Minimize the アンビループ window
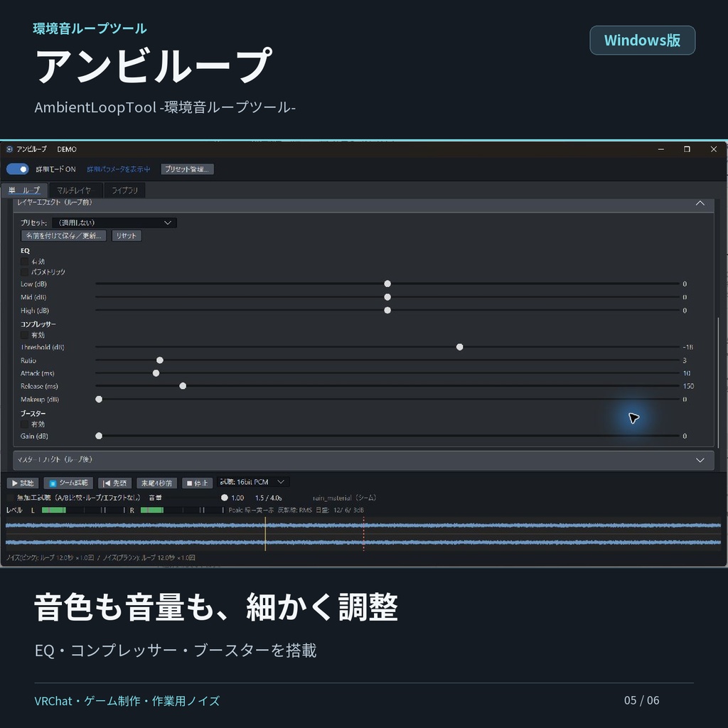 (x=660, y=149)
